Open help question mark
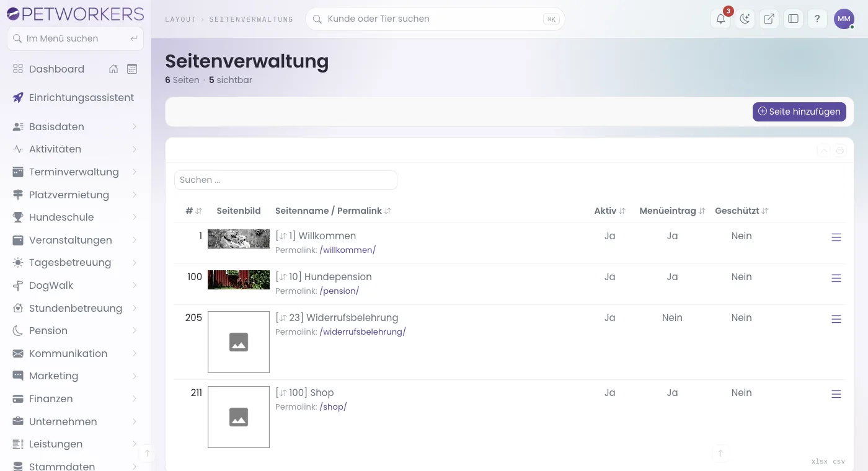The width and height of the screenshot is (868, 471). (x=817, y=19)
